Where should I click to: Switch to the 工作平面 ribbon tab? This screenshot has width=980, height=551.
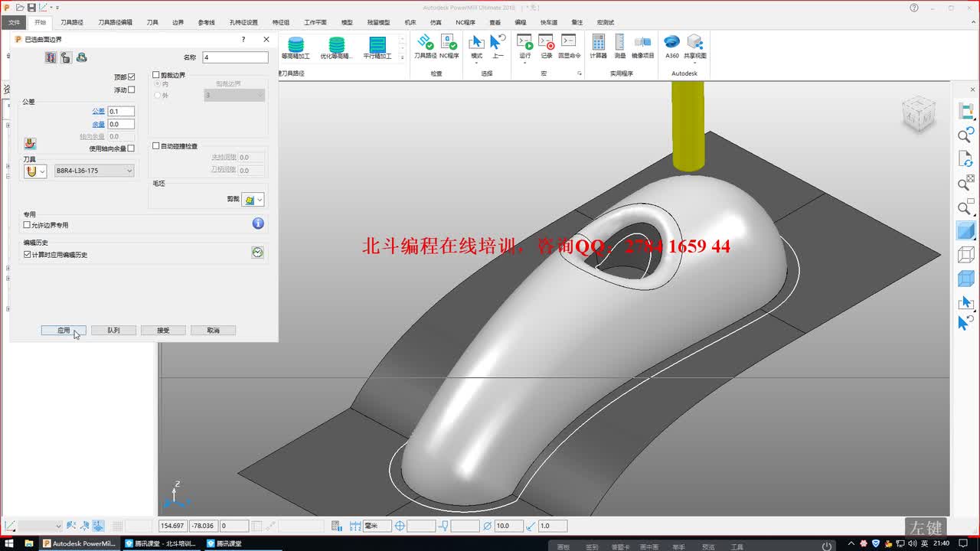coord(315,22)
